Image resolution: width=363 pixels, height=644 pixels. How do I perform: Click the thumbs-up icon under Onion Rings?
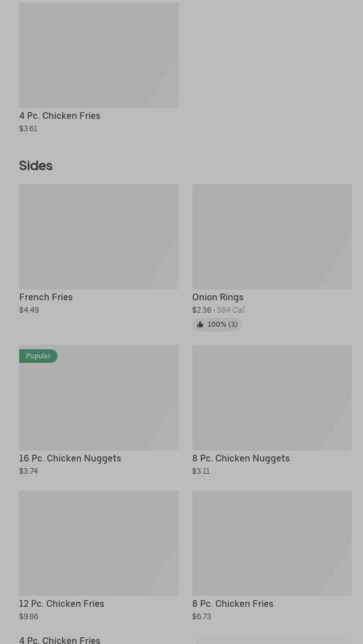click(x=200, y=325)
